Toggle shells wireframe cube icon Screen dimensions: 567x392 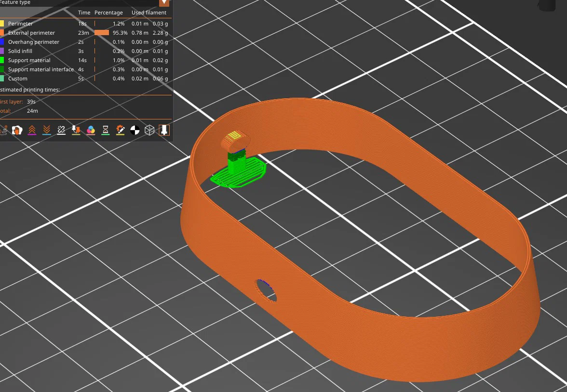[149, 130]
